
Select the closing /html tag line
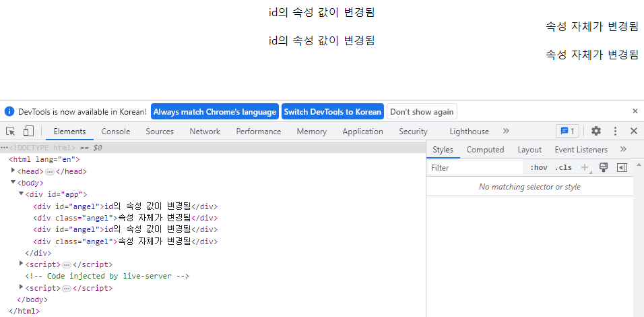click(24, 311)
